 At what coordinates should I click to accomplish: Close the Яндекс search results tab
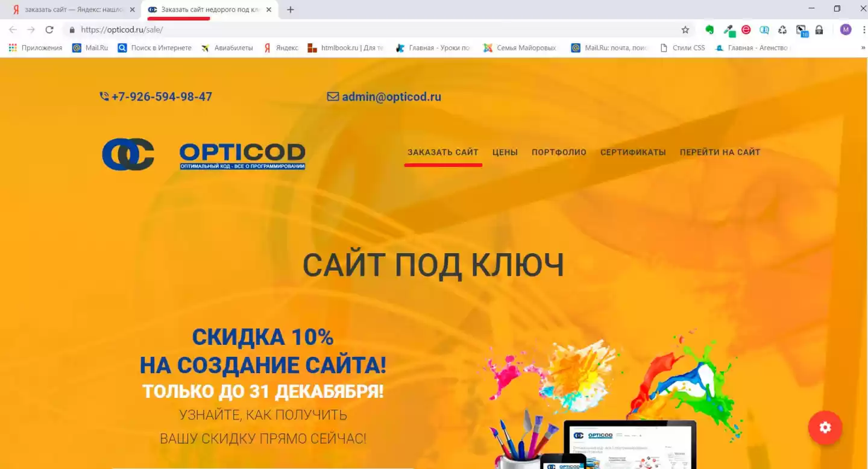pos(133,10)
